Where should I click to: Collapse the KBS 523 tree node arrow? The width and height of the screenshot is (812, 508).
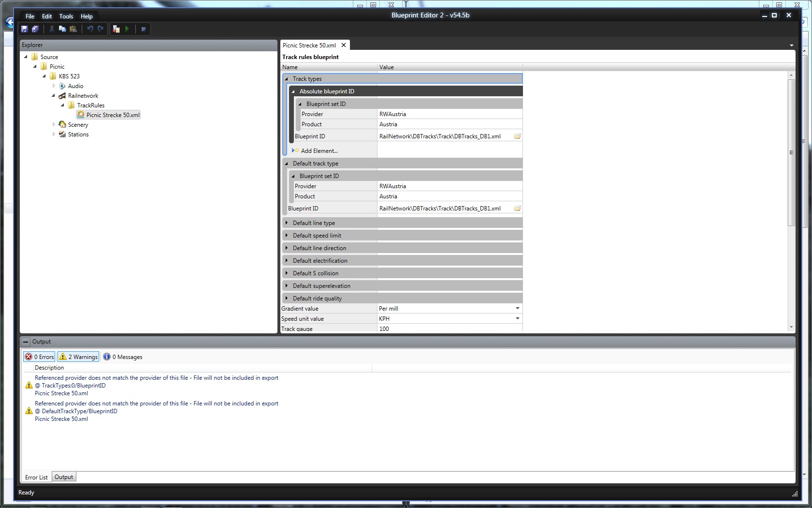click(44, 76)
